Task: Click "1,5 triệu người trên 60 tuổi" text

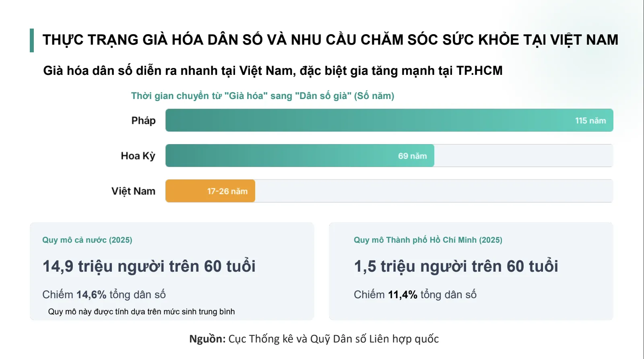Action: pyautogui.click(x=456, y=266)
